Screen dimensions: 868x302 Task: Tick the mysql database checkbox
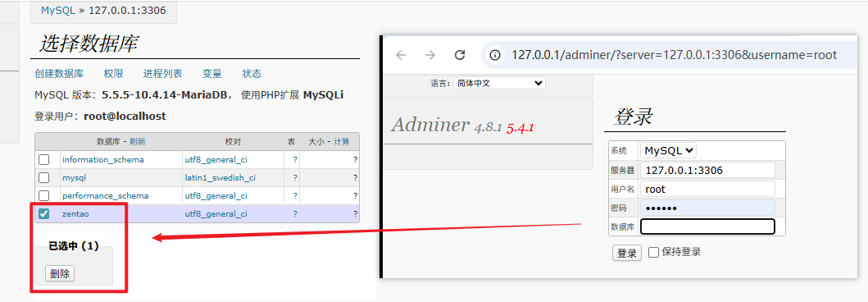pos(43,178)
